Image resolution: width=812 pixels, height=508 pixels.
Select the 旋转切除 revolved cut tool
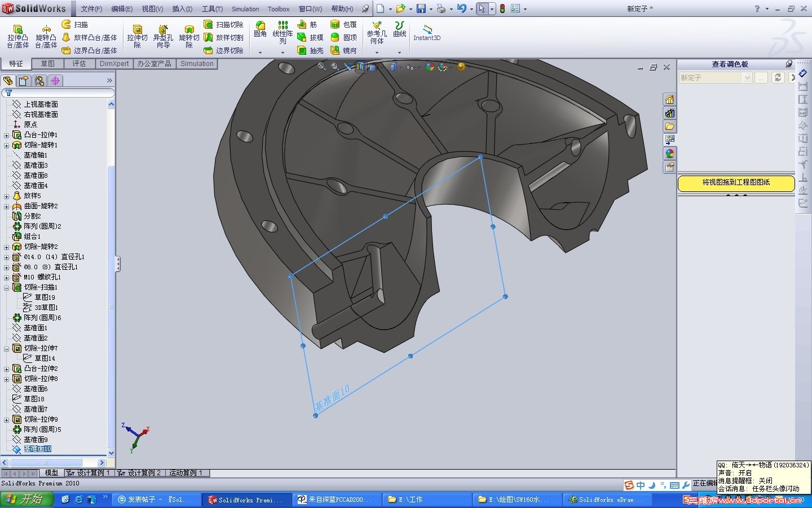point(189,37)
